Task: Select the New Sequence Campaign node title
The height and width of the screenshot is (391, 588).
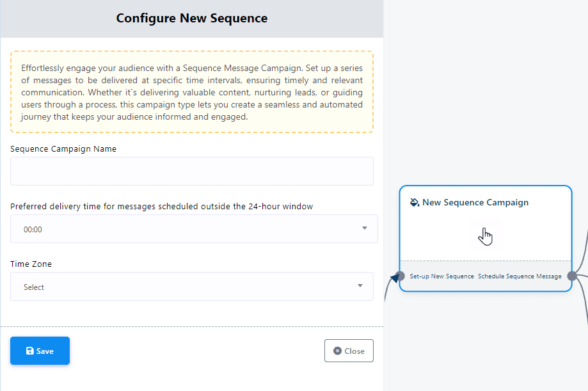Action: point(475,202)
